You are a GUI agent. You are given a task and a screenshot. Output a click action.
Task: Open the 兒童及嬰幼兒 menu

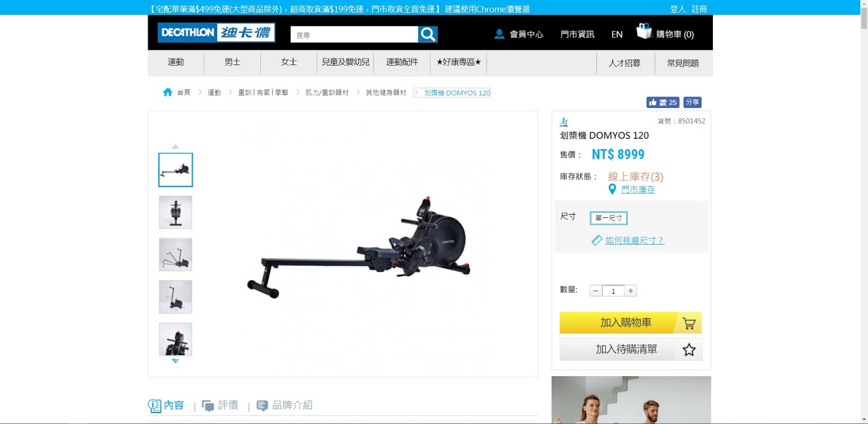pyautogui.click(x=346, y=62)
